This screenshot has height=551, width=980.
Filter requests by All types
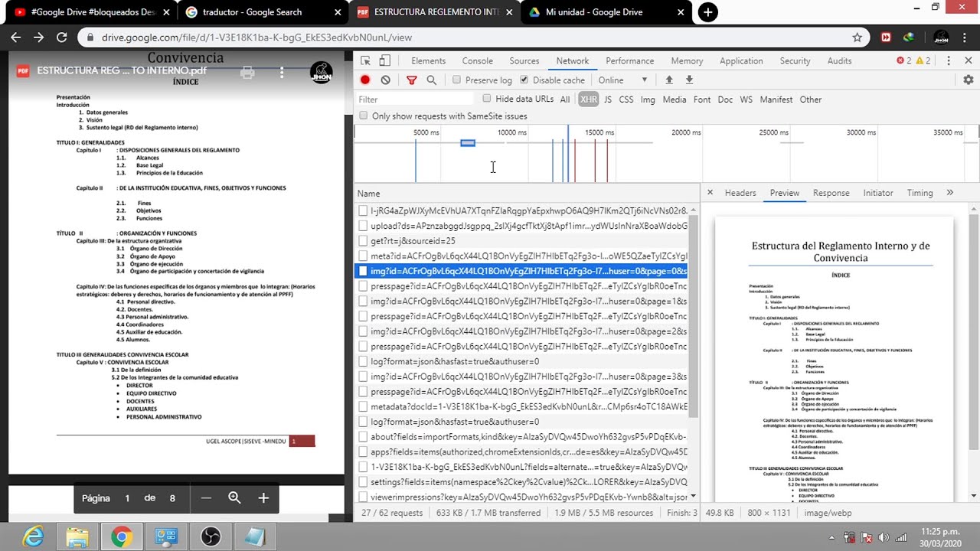pos(565,99)
